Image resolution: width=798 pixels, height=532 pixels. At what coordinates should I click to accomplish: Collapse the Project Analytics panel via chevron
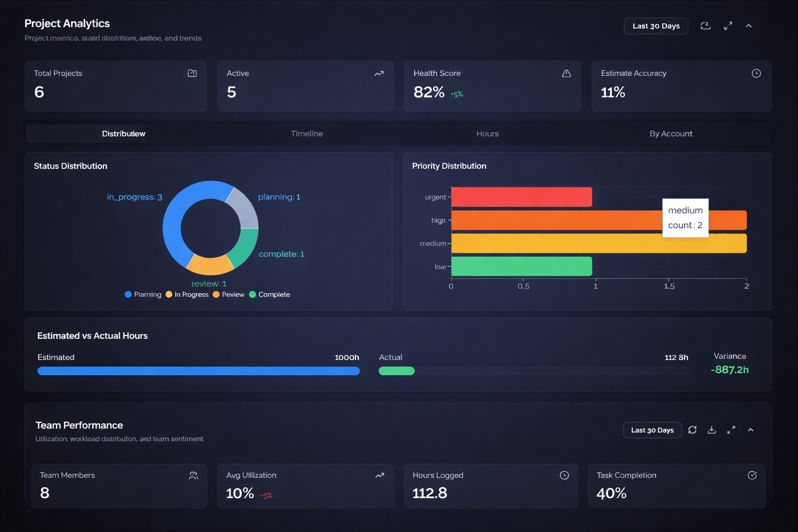749,25
